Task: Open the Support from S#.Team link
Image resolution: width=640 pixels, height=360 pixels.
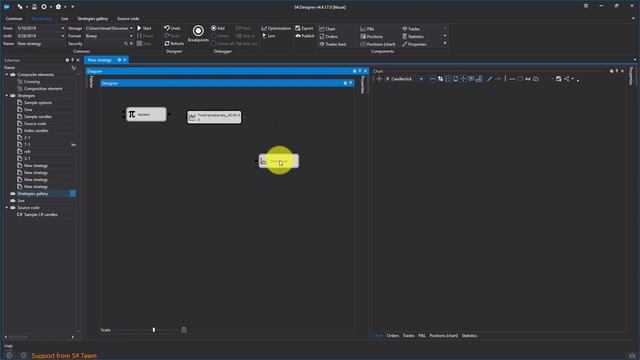Action: [x=64, y=356]
